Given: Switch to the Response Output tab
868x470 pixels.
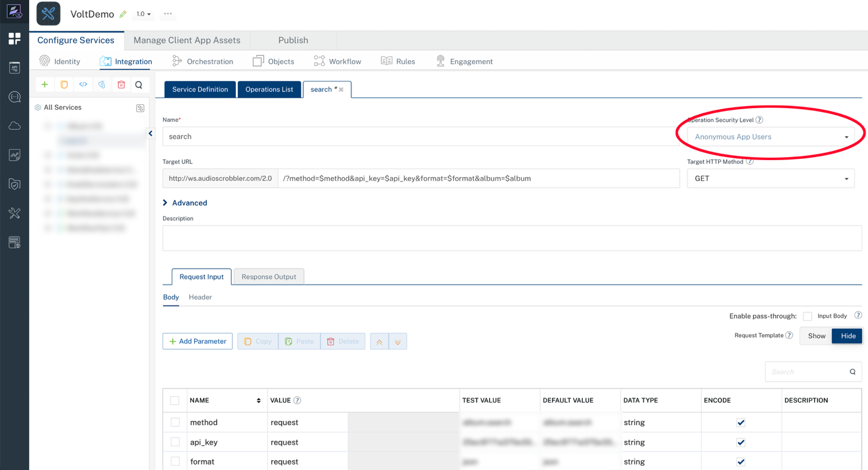Looking at the screenshot, I should (x=269, y=277).
